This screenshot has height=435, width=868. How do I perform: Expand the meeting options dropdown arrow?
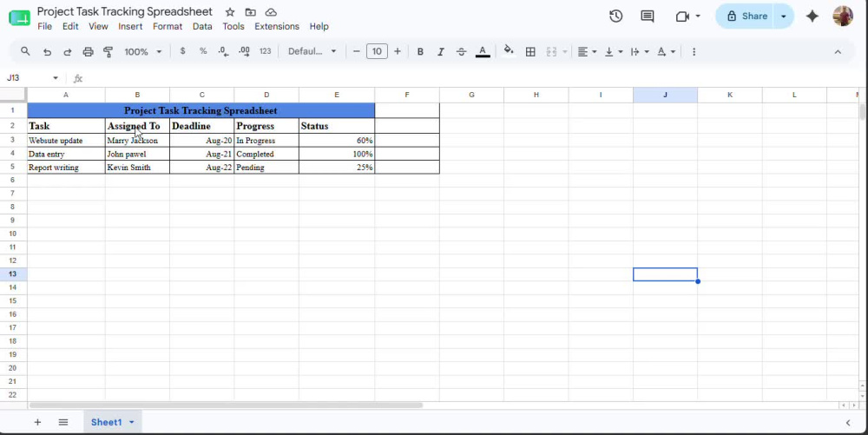click(698, 16)
